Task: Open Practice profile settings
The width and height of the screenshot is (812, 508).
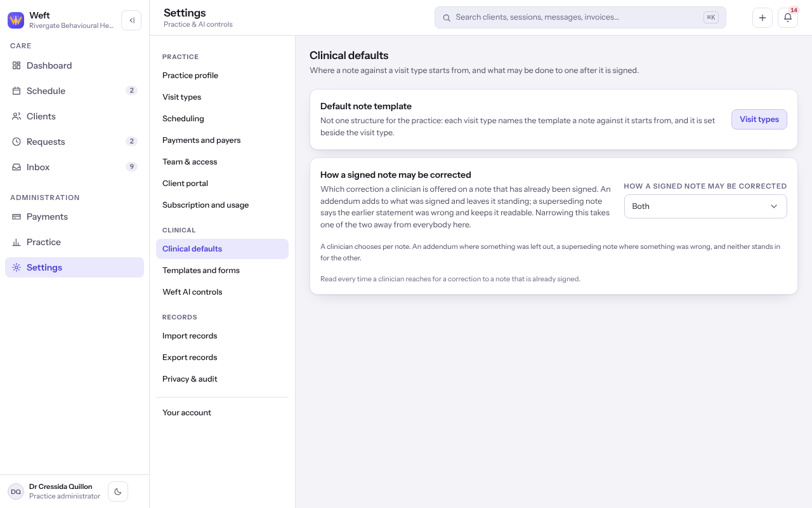Action: [x=222, y=76]
